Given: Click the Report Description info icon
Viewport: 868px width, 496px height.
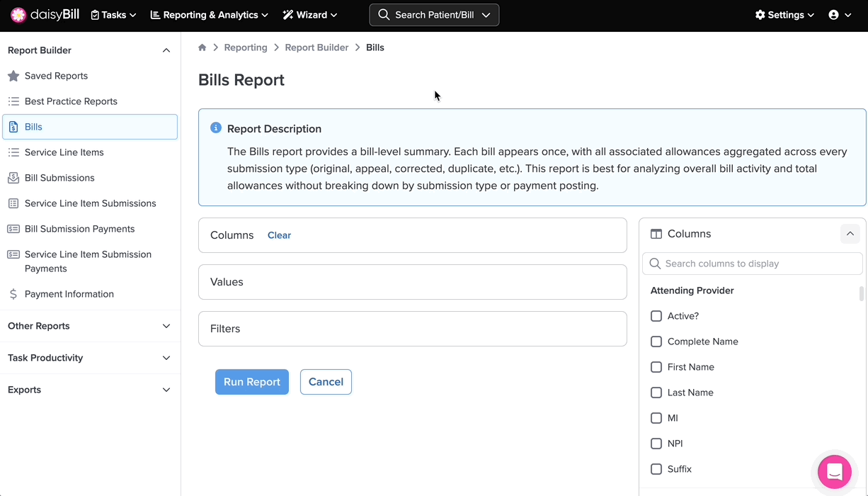Looking at the screenshot, I should tap(216, 128).
